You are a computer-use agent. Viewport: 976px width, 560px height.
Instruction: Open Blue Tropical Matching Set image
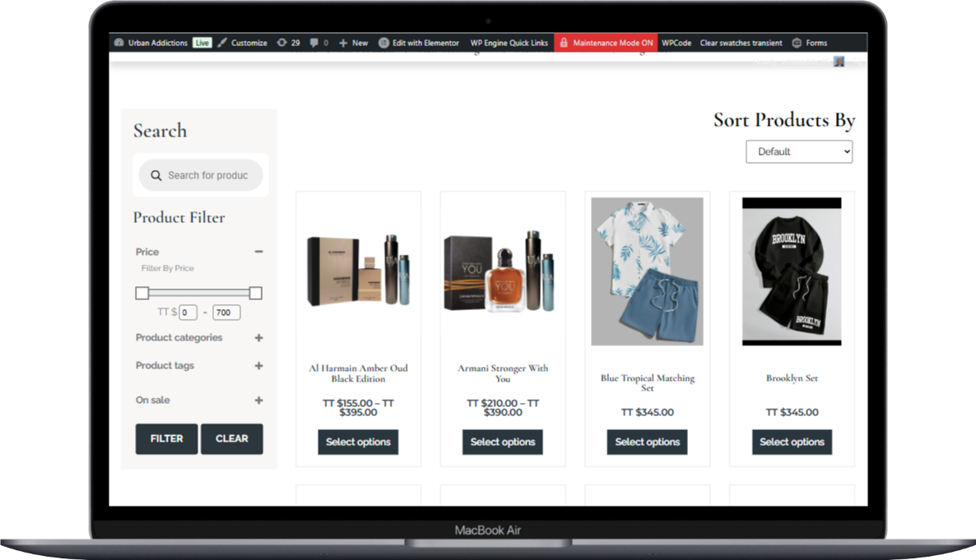648,271
